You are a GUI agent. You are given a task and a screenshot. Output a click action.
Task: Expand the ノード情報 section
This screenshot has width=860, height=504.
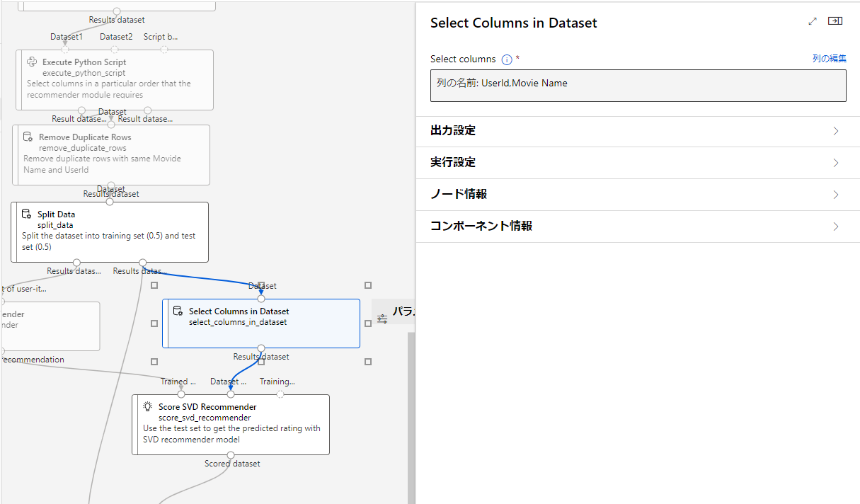[638, 195]
